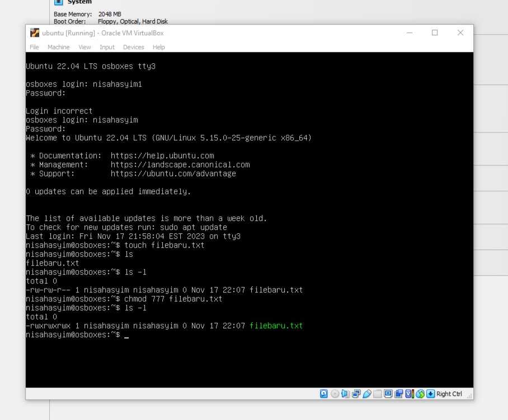The image size is (508, 420).
Task: Click the network adapters status icon
Action: pyautogui.click(x=356, y=394)
